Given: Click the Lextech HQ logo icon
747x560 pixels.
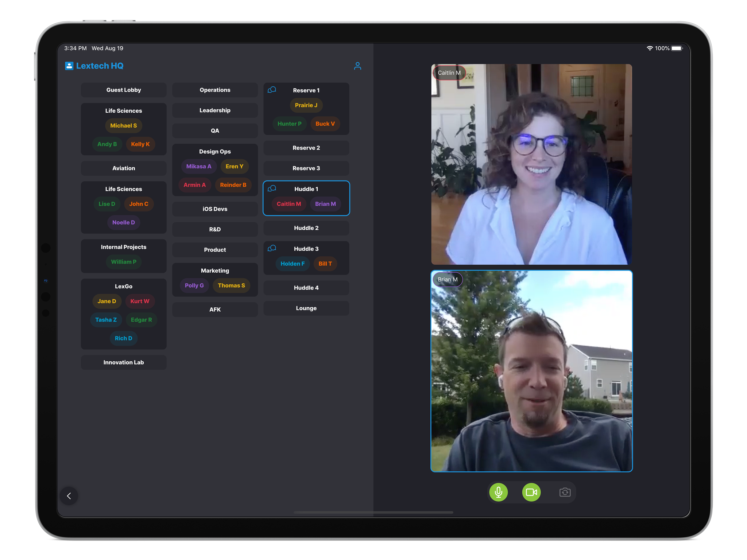Looking at the screenshot, I should pos(69,66).
